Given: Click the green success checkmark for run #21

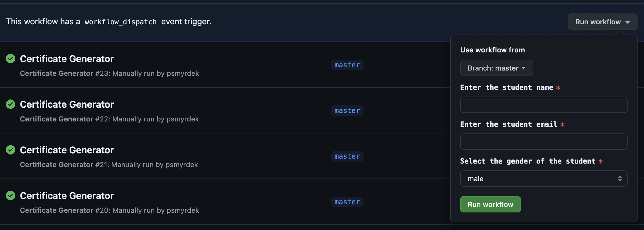Looking at the screenshot, I should [11, 150].
